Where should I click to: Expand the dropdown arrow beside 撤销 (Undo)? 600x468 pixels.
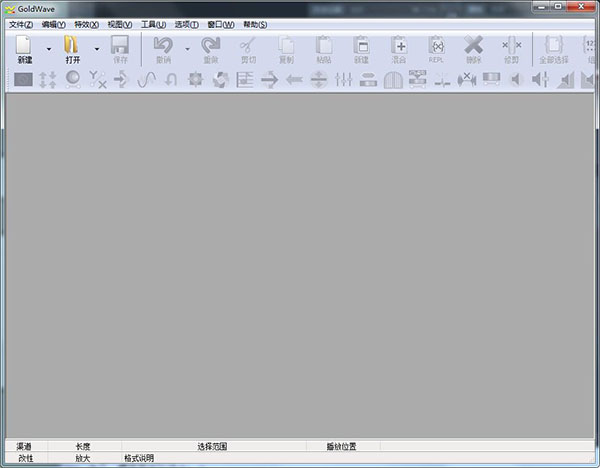(186, 48)
